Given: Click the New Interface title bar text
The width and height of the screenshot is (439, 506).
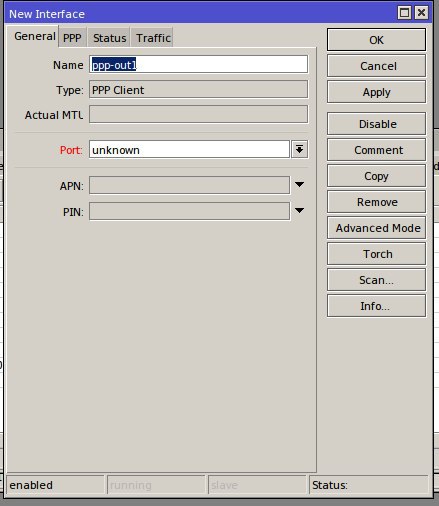Looking at the screenshot, I should pyautogui.click(x=47, y=14).
